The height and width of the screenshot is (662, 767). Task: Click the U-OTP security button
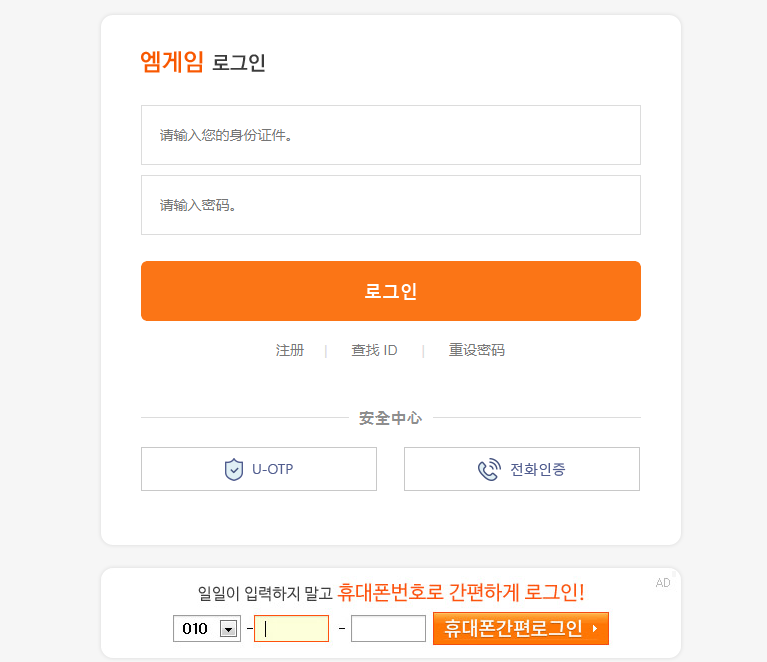259,469
